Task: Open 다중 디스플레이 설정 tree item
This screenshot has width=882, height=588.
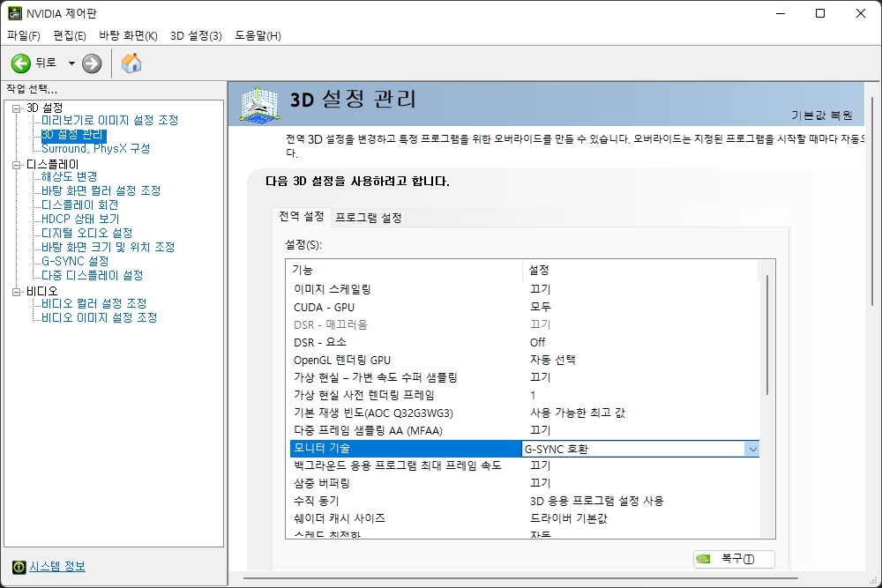Action: pos(93,275)
